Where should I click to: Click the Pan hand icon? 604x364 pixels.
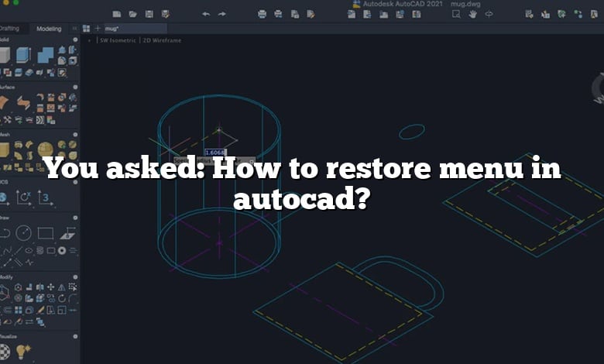[472, 14]
